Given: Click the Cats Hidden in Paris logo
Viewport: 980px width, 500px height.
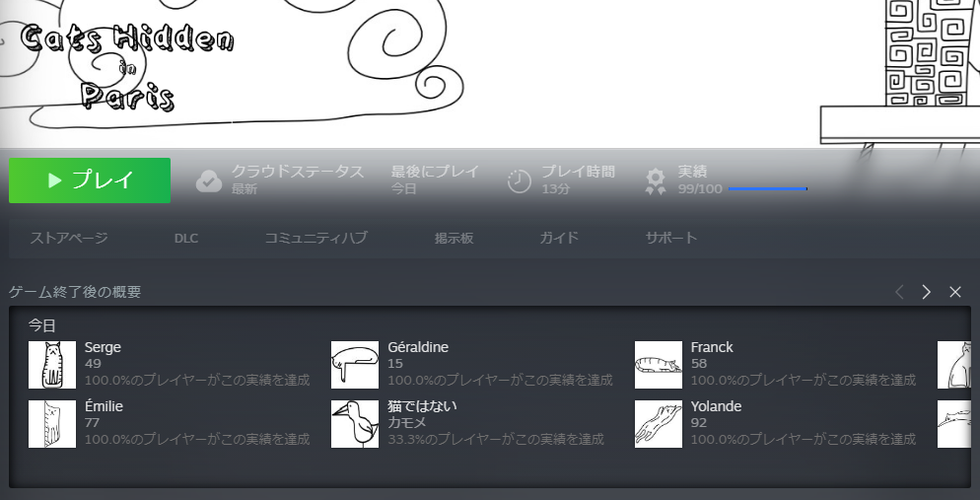Looking at the screenshot, I should pos(128,67).
